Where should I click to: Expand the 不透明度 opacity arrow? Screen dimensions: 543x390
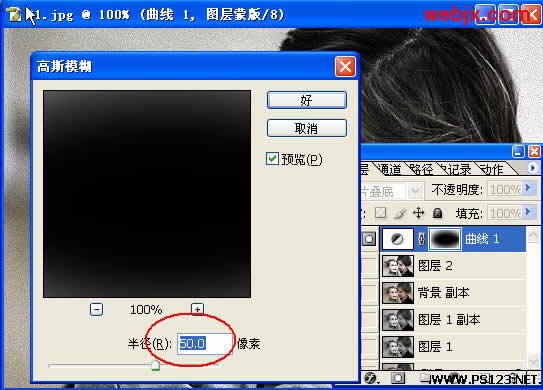point(528,188)
